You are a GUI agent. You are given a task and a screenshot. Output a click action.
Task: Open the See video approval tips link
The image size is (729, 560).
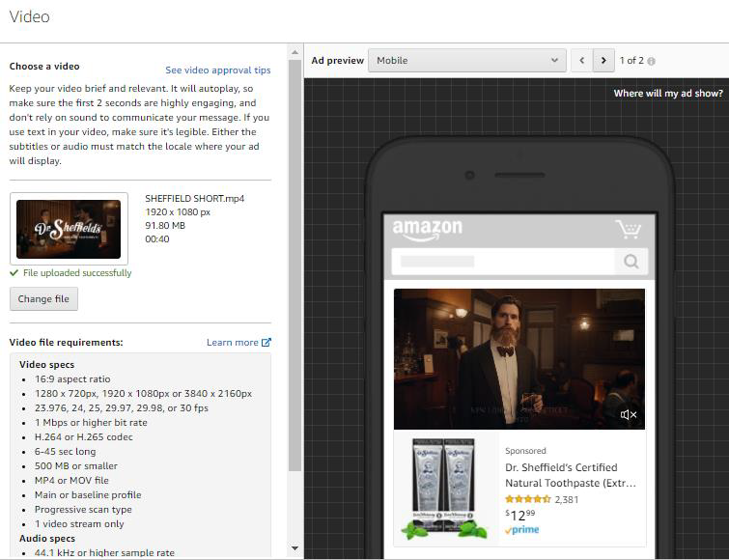(x=217, y=70)
